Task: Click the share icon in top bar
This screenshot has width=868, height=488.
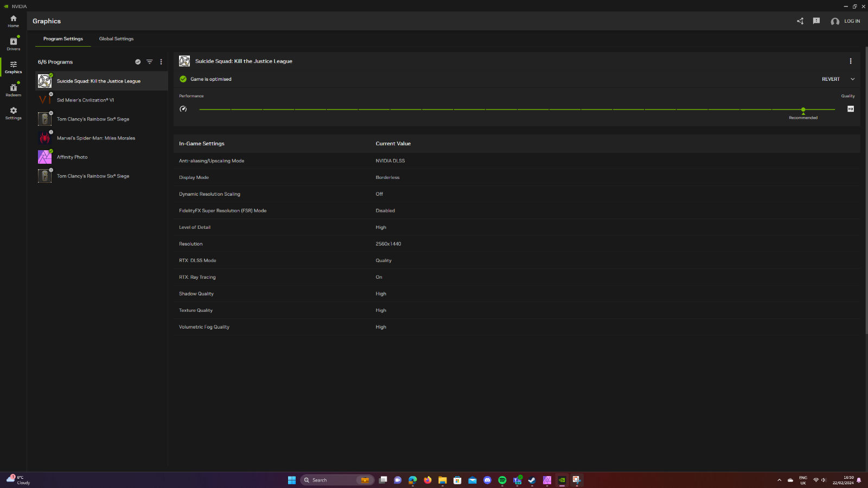Action: pyautogui.click(x=800, y=21)
